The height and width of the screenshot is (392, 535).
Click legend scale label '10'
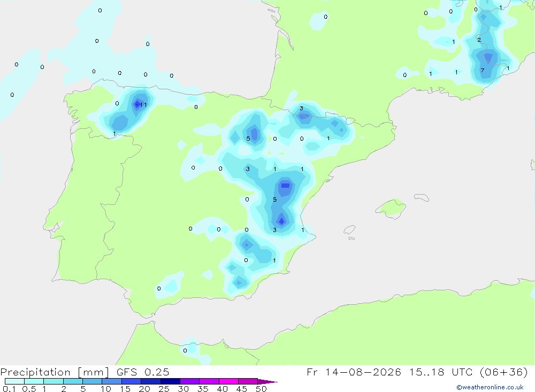tap(106, 389)
